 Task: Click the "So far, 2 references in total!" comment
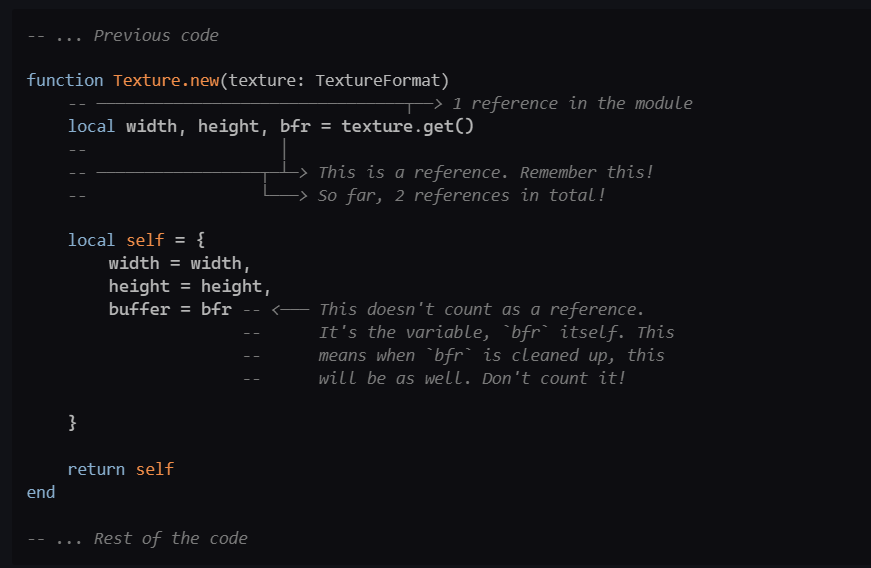point(462,195)
